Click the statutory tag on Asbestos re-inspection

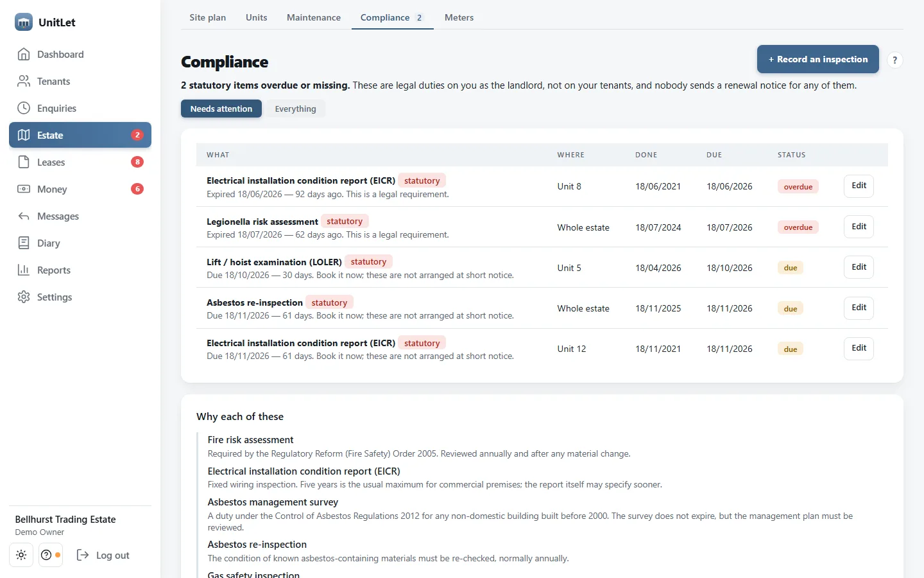pyautogui.click(x=329, y=302)
